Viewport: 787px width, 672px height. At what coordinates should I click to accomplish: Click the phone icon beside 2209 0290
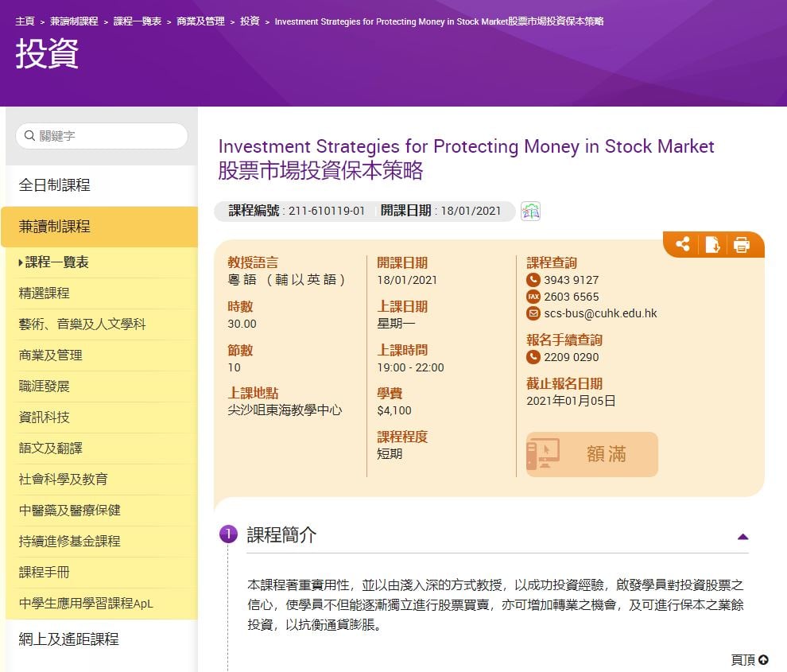pos(533,357)
